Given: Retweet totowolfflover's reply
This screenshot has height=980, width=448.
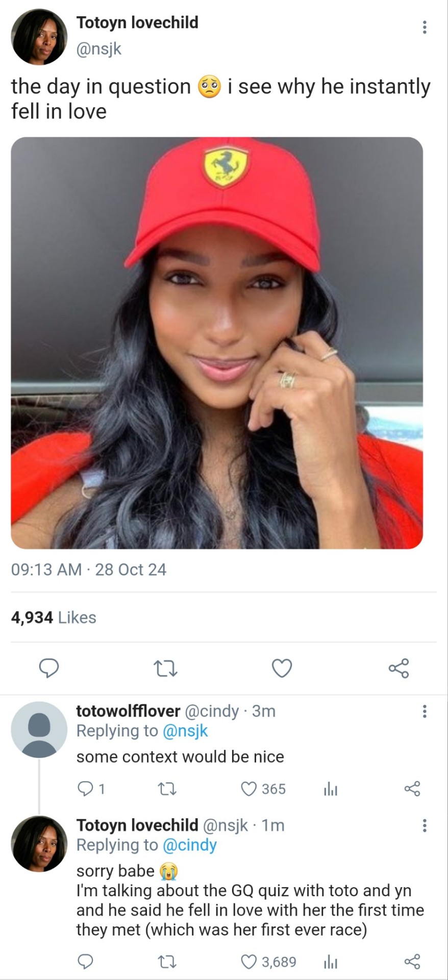Looking at the screenshot, I should (166, 789).
